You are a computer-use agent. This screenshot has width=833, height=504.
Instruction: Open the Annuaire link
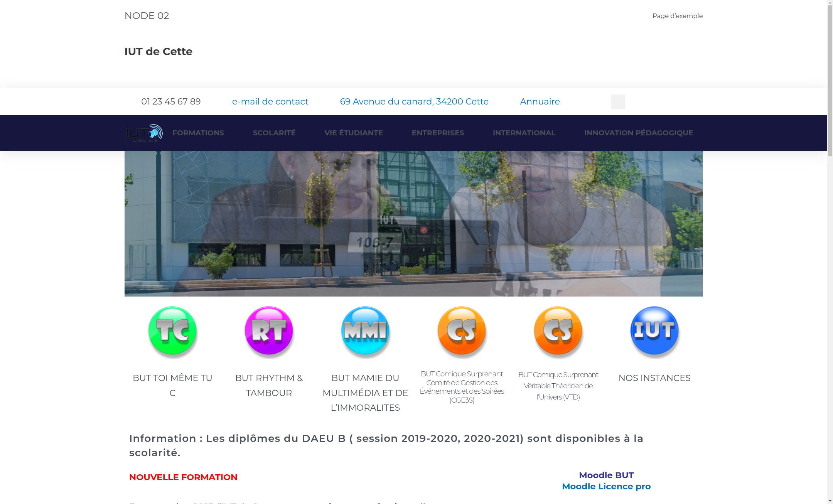tap(540, 102)
